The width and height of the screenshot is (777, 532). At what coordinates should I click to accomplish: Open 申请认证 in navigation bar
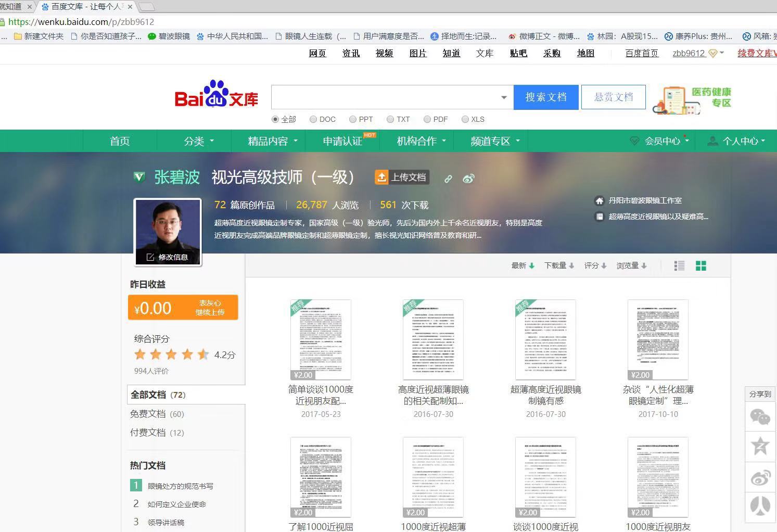click(342, 141)
